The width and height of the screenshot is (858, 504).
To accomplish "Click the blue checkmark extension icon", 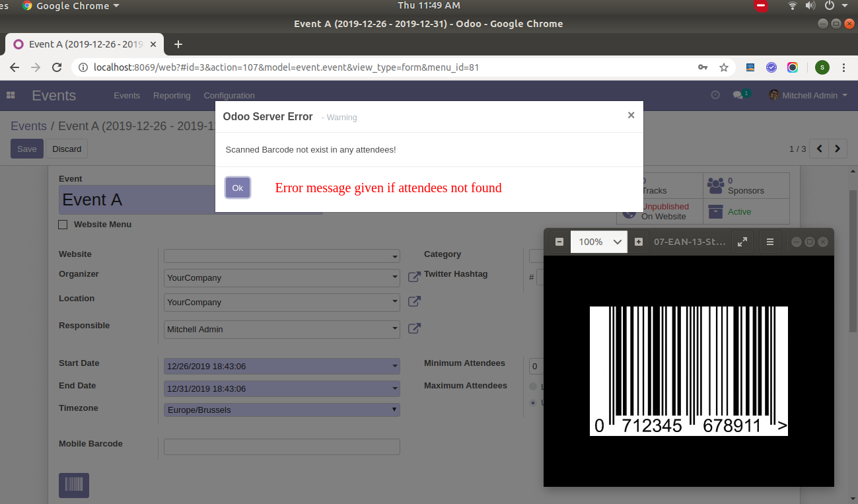I will coord(771,67).
